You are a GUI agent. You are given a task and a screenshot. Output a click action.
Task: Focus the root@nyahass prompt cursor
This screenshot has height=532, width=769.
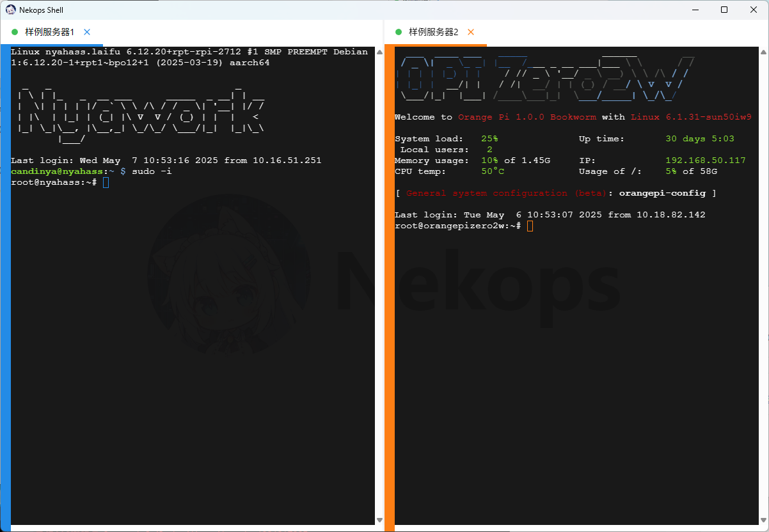pos(106,183)
